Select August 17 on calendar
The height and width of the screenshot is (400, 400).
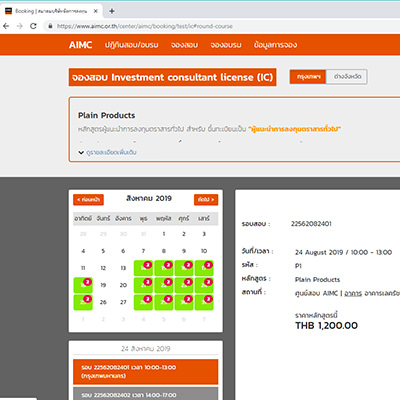(x=204, y=268)
